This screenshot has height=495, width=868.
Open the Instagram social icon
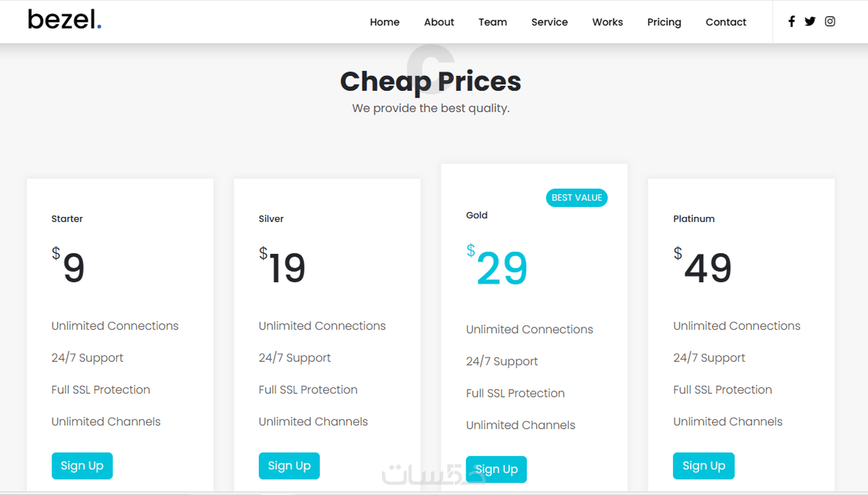coord(830,21)
